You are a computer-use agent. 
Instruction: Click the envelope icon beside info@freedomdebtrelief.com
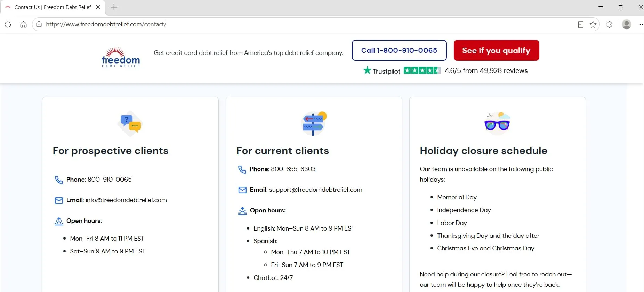point(59,200)
